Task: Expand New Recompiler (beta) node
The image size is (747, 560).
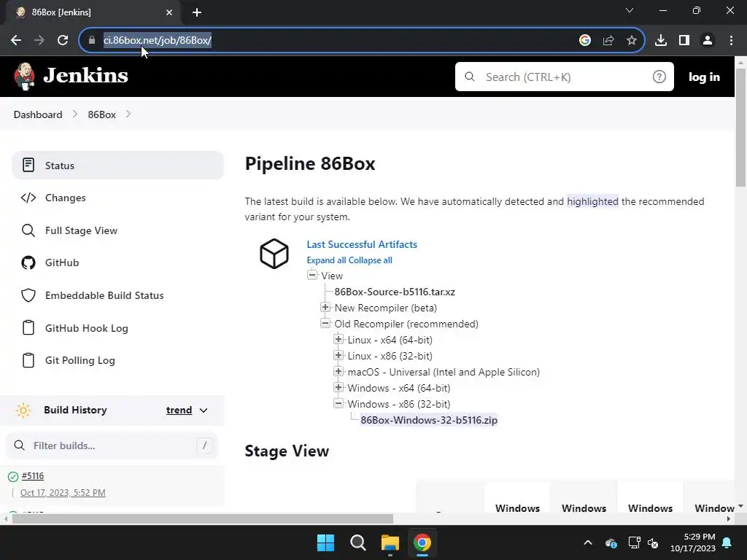Action: coord(325,307)
